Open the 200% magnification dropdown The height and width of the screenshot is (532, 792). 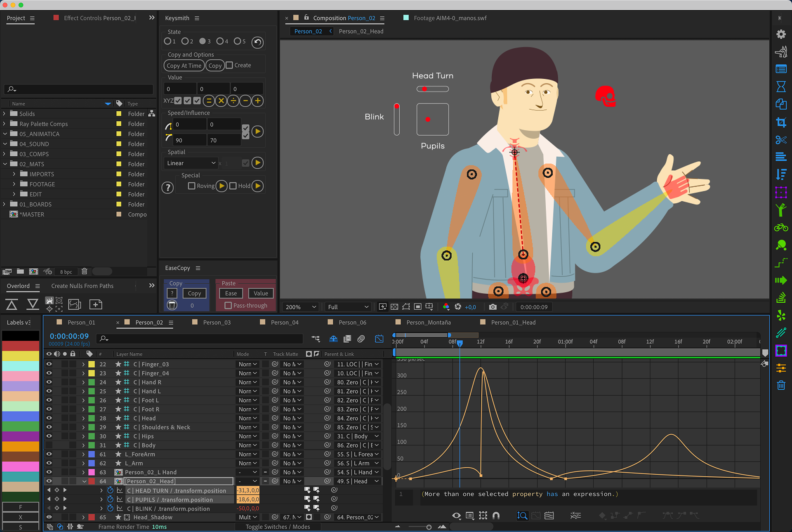click(301, 307)
